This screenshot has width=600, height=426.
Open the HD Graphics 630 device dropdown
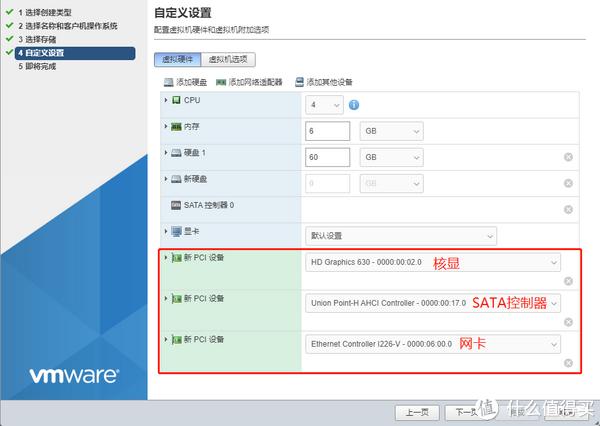(433, 262)
